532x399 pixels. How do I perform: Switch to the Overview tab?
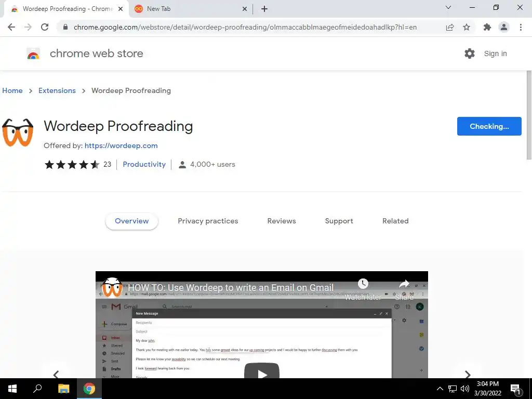point(131,221)
